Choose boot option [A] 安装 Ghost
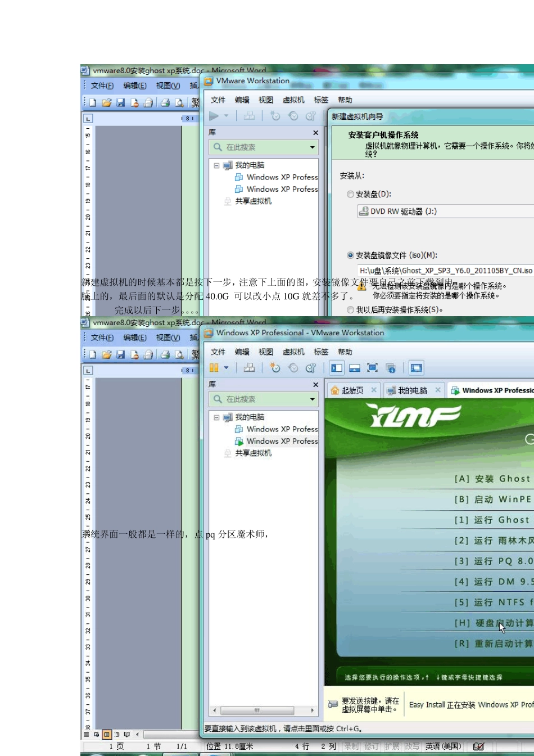Screen dimensions: 534x756 (493, 479)
